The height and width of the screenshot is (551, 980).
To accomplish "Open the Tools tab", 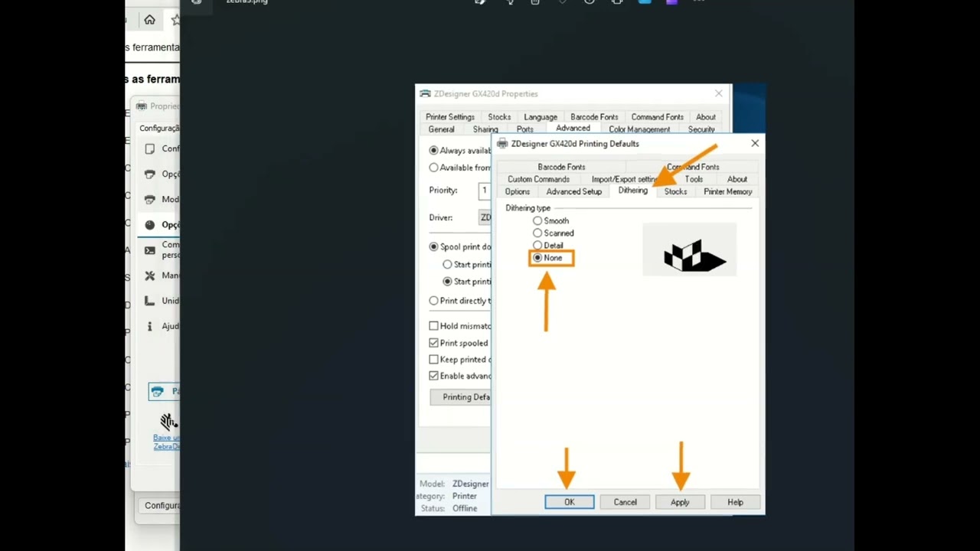I will (694, 179).
